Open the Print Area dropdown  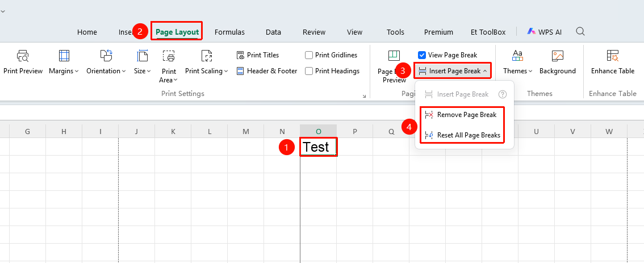point(169,66)
